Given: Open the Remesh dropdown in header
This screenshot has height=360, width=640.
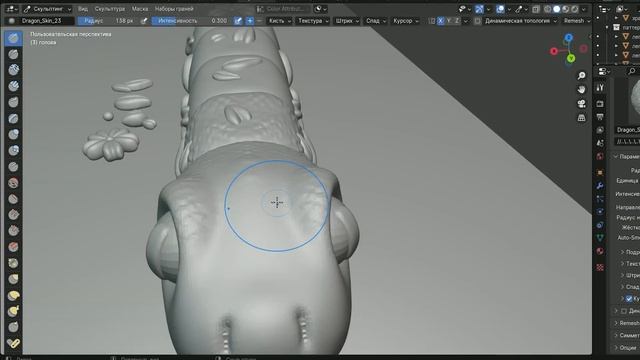Looking at the screenshot, I should pos(577,21).
